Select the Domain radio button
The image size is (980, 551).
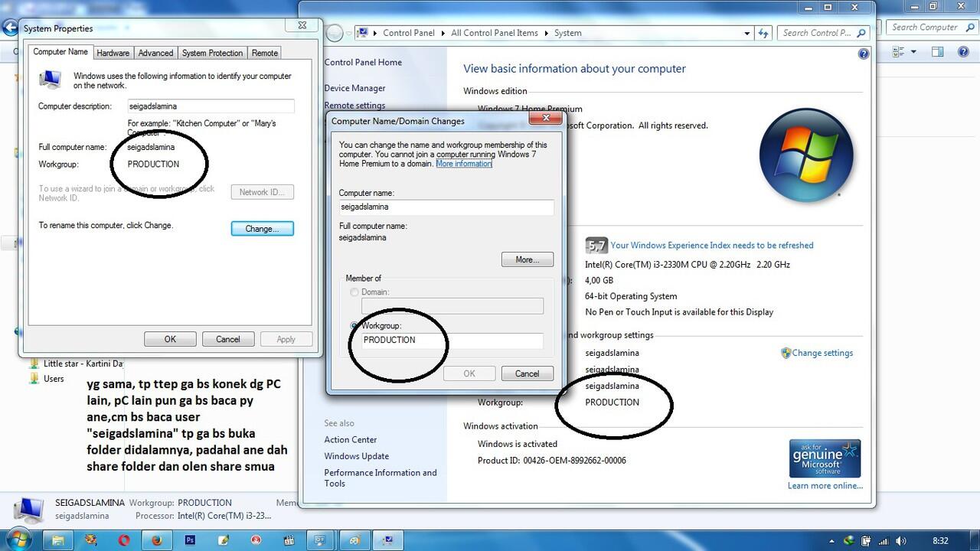[x=354, y=292]
